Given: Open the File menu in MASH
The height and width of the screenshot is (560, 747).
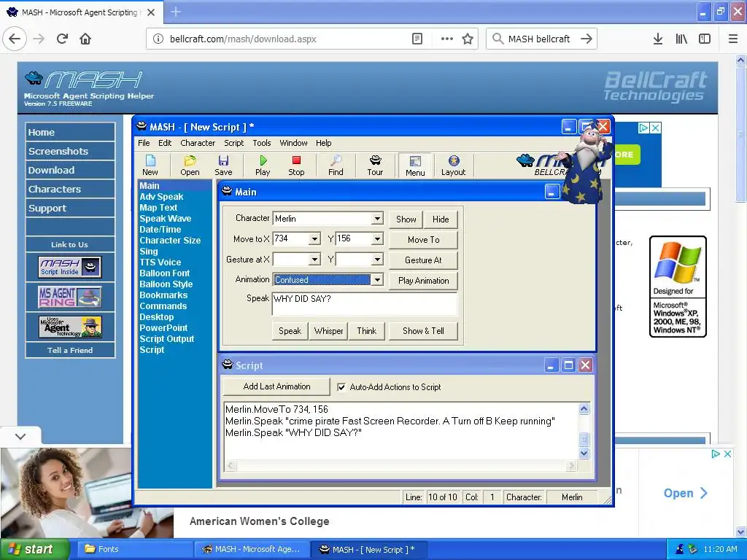Looking at the screenshot, I should point(144,143).
